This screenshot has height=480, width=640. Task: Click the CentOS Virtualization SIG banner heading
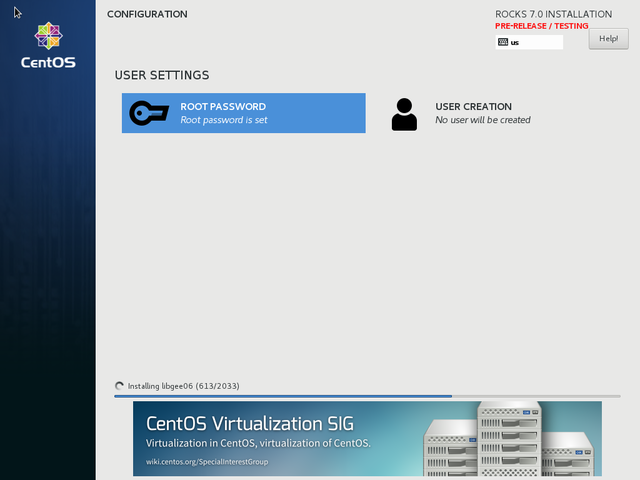[249, 423]
